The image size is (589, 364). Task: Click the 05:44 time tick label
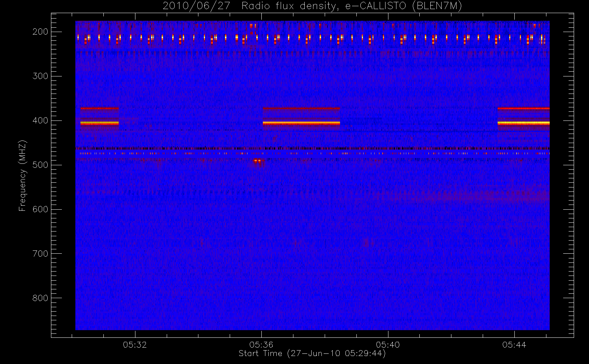point(514,345)
